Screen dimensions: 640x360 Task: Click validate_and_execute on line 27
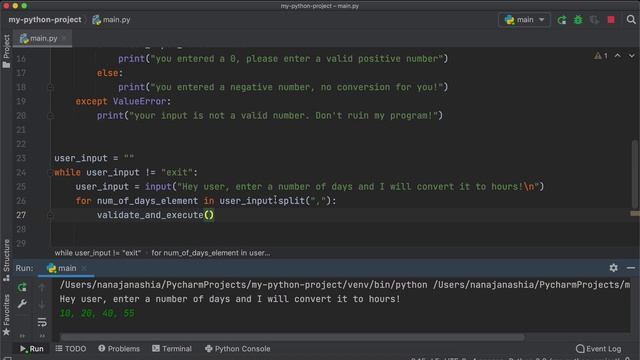pyautogui.click(x=150, y=215)
